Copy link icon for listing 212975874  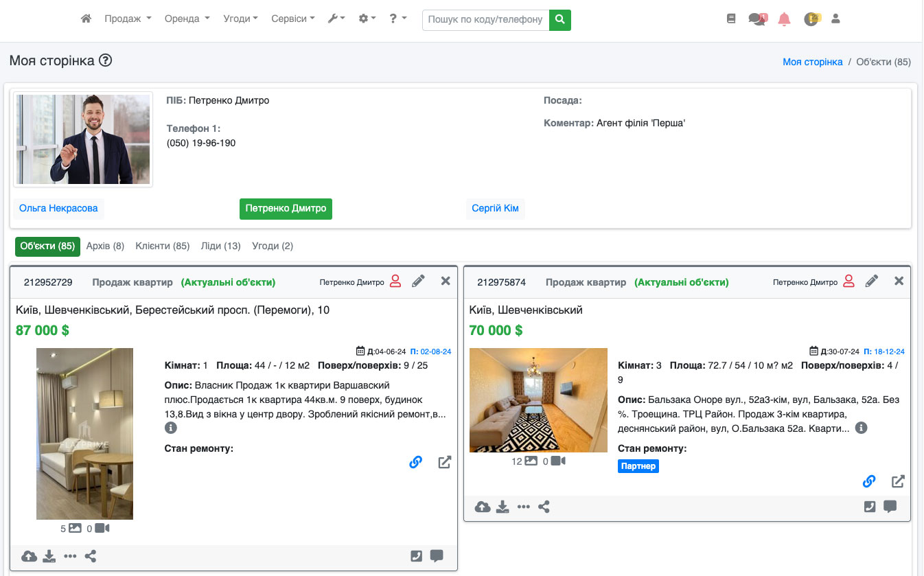tap(869, 481)
